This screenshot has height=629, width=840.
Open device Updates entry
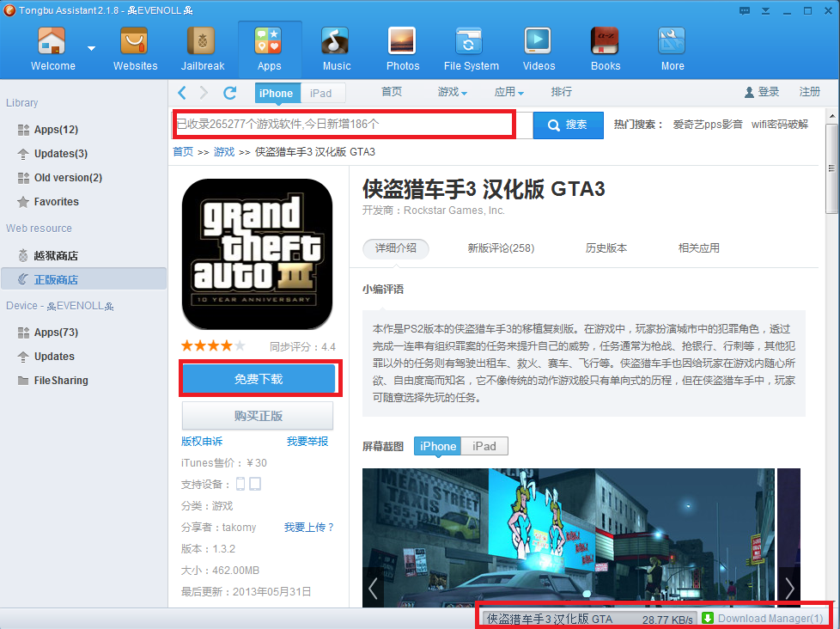53,357
